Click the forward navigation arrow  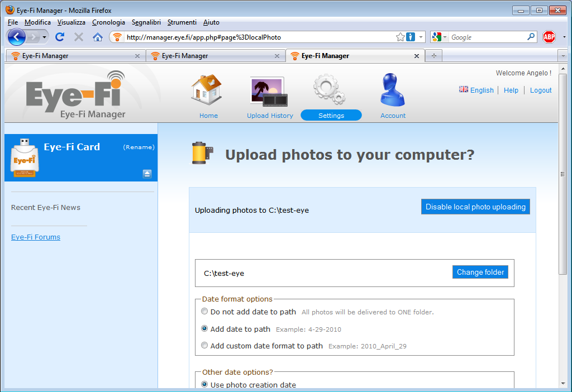[x=33, y=37]
